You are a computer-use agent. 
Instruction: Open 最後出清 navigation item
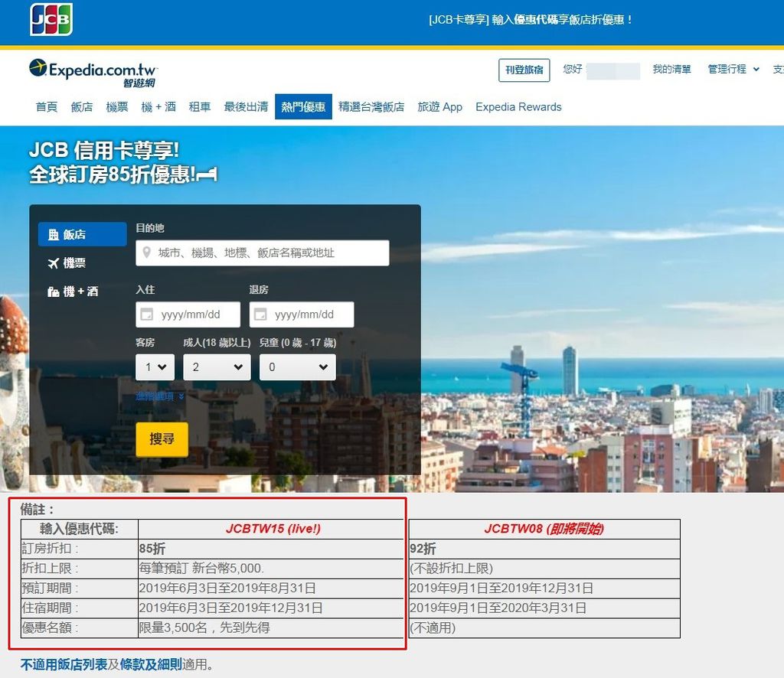pyautogui.click(x=246, y=107)
